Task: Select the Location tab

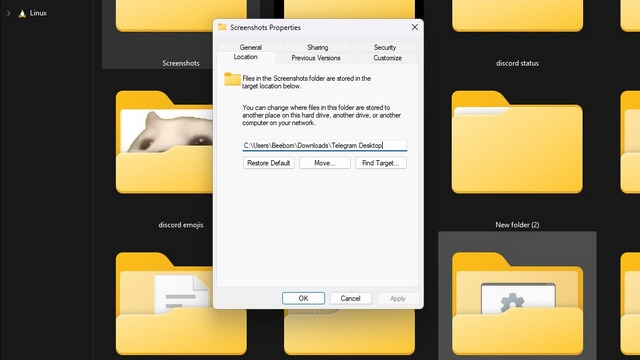Action: pos(246,57)
